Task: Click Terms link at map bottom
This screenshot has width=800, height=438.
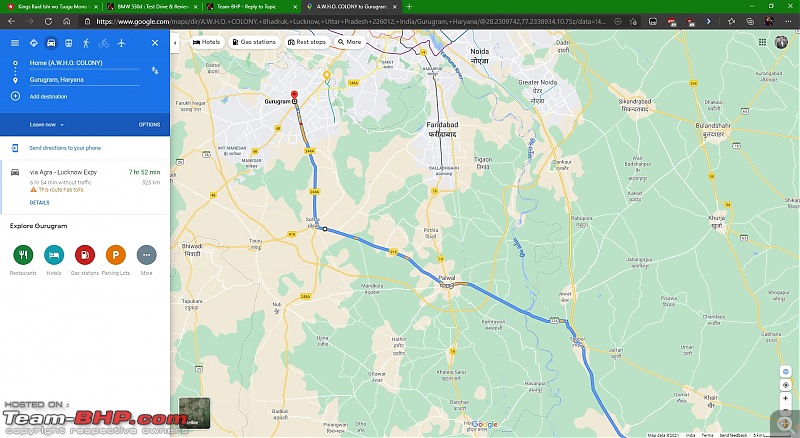Action: 707,435
